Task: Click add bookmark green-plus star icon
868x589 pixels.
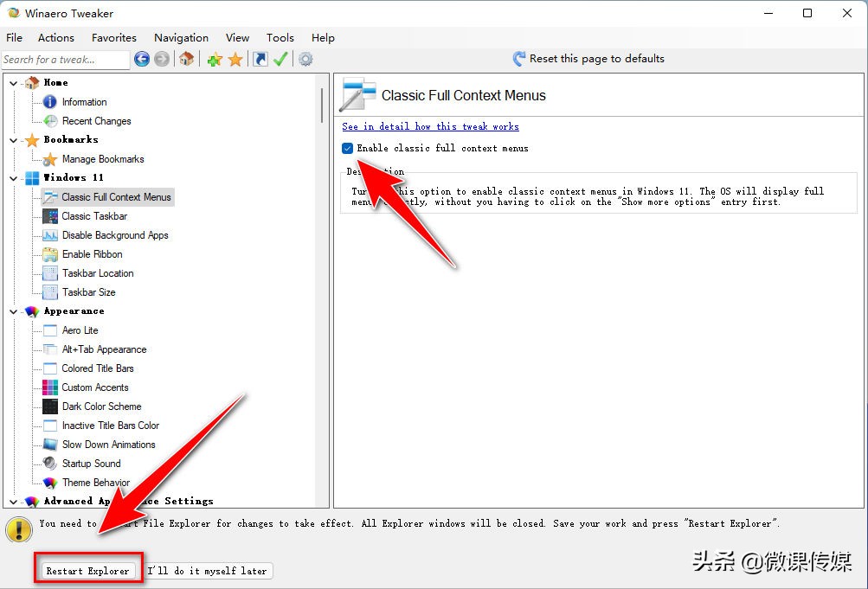Action: [215, 59]
